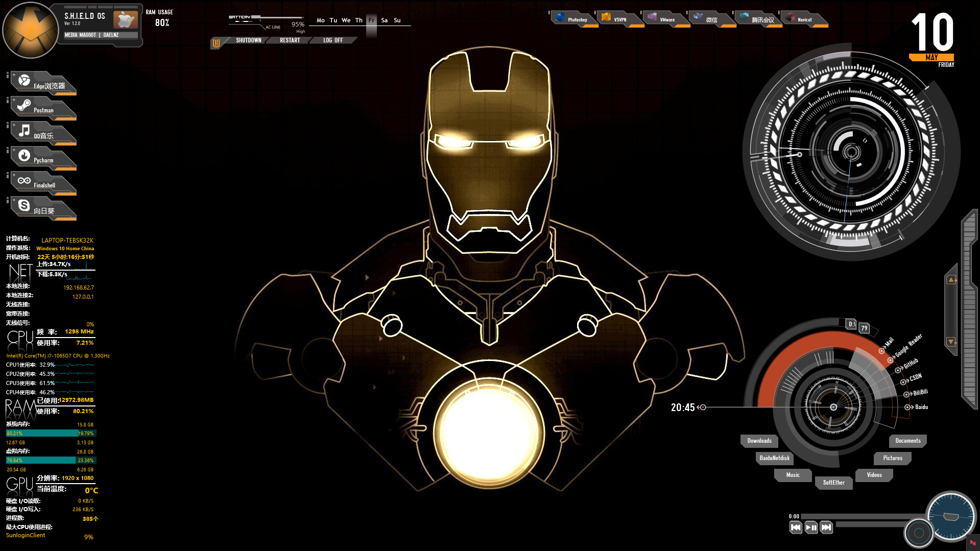The image size is (980, 551).
Task: Click the up arrow on right side panel
Action: tap(951, 280)
